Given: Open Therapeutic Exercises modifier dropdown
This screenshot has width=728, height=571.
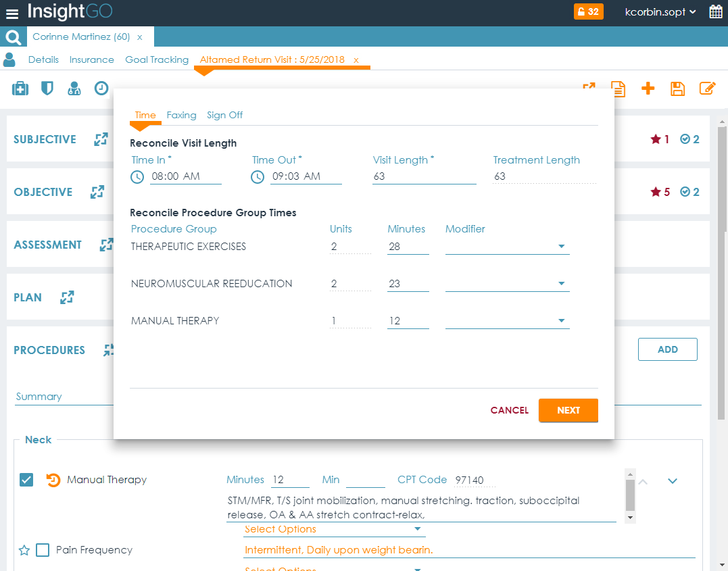Looking at the screenshot, I should click(x=507, y=247).
